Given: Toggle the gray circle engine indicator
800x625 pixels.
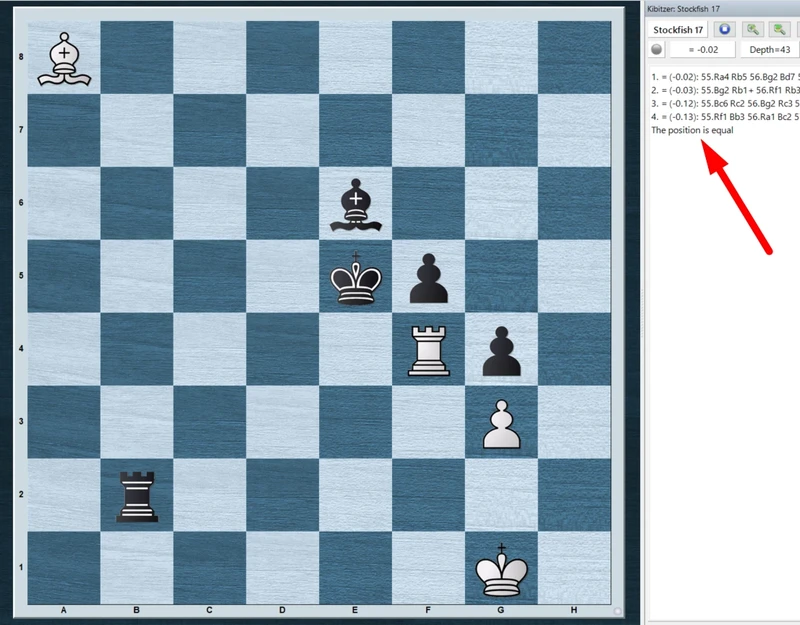Looking at the screenshot, I should click(x=657, y=50).
